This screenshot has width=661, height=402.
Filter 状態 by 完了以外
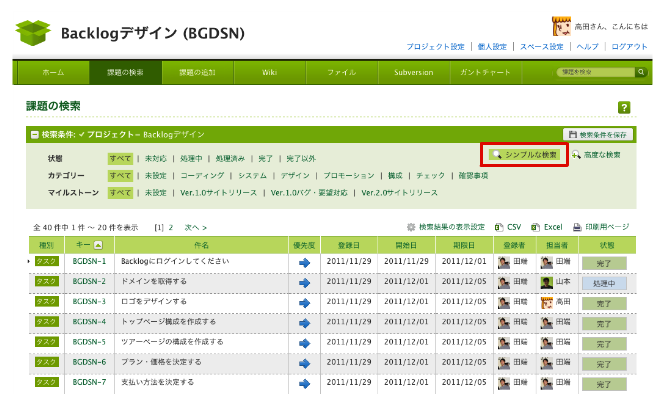click(x=301, y=158)
